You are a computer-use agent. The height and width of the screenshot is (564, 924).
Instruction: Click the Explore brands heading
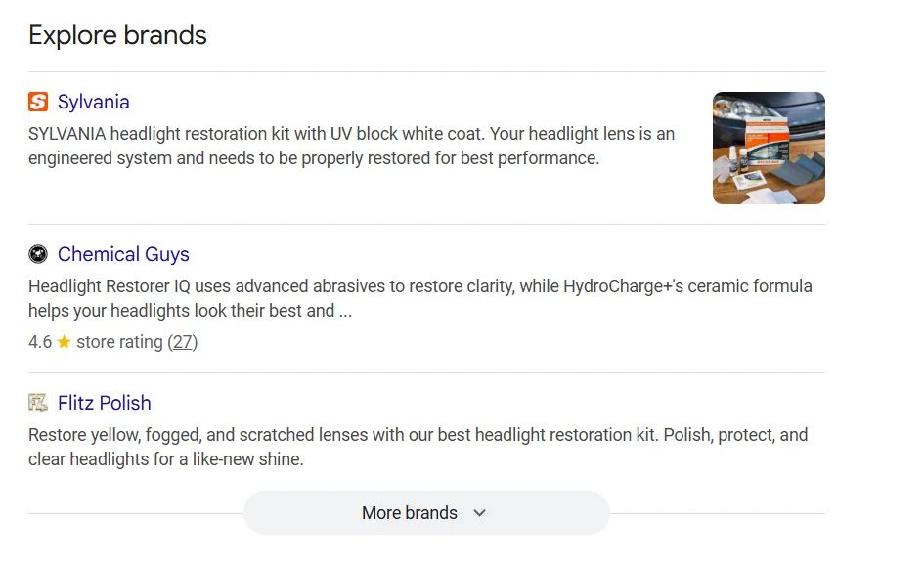[x=117, y=35]
